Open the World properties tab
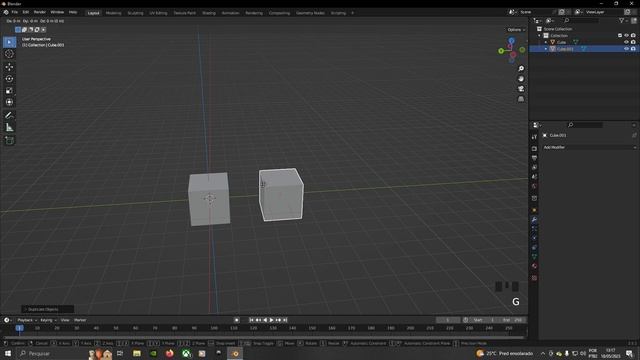Screen dimensions: 640x360 (x=534, y=186)
